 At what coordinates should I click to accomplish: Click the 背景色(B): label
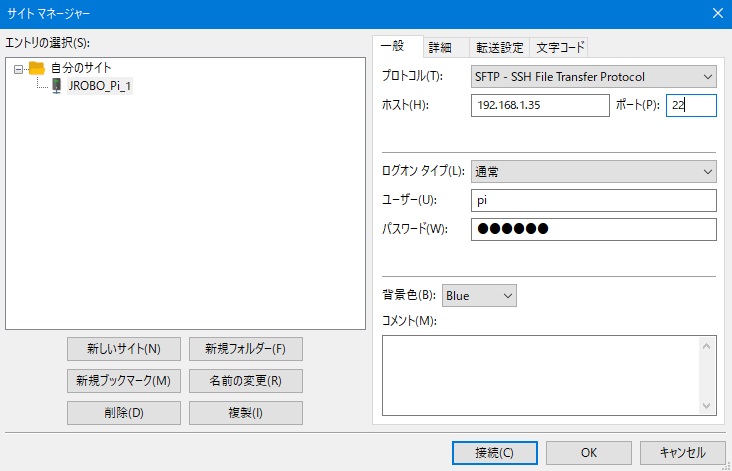[409, 295]
